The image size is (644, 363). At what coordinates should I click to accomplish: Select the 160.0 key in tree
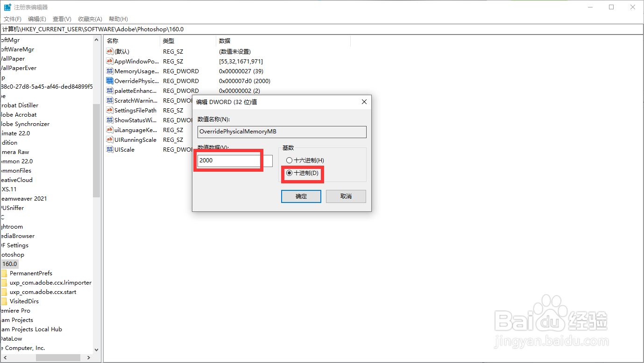[9, 264]
